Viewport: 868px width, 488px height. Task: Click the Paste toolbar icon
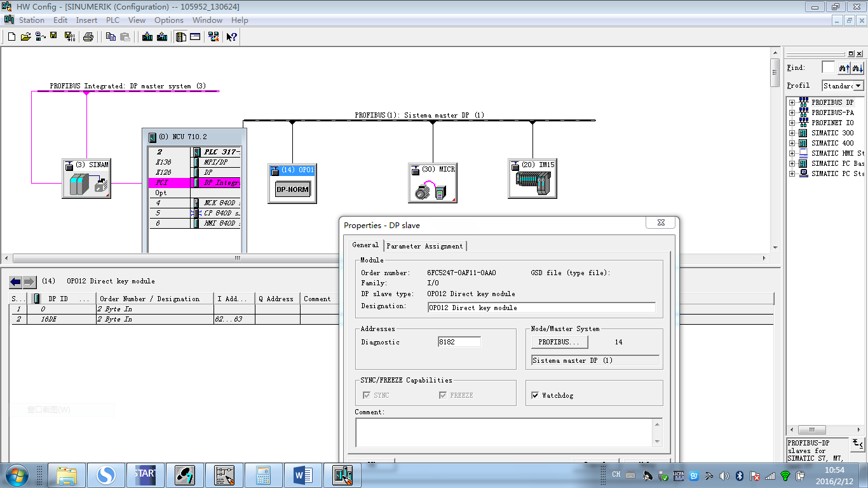tap(125, 37)
